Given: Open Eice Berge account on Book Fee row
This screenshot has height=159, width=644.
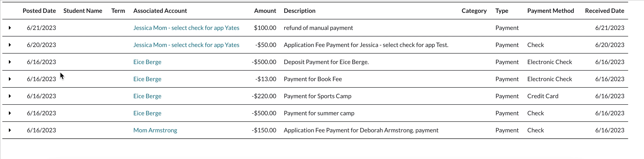Looking at the screenshot, I should (147, 79).
